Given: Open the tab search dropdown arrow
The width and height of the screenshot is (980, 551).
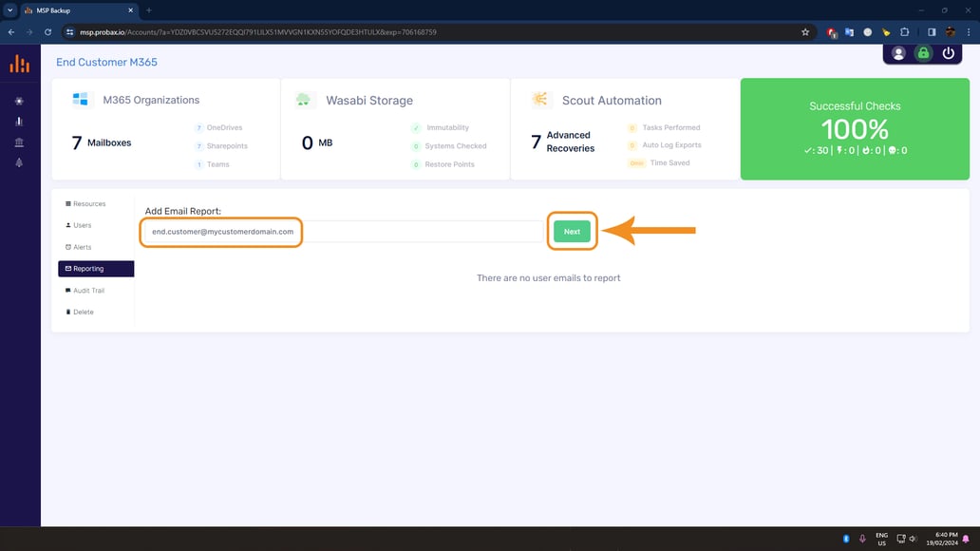Looking at the screenshot, I should point(10,10).
